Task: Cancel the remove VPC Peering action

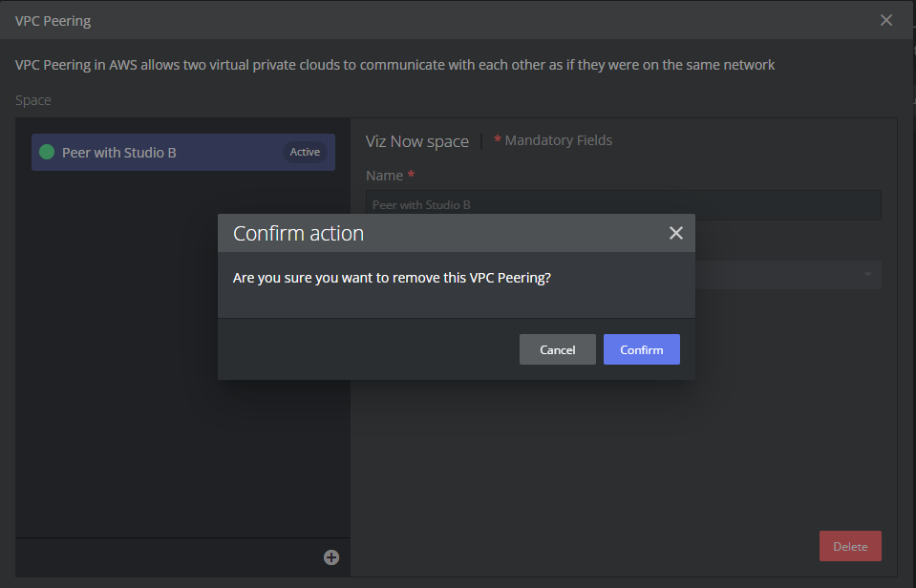Action: pos(557,349)
